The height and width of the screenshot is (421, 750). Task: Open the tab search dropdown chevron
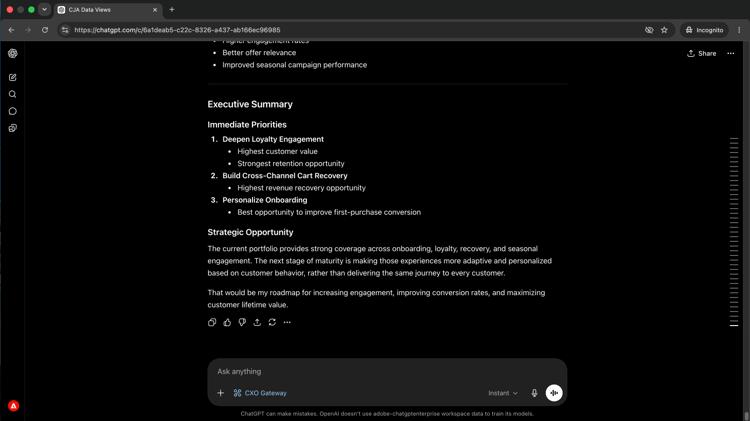click(x=44, y=10)
